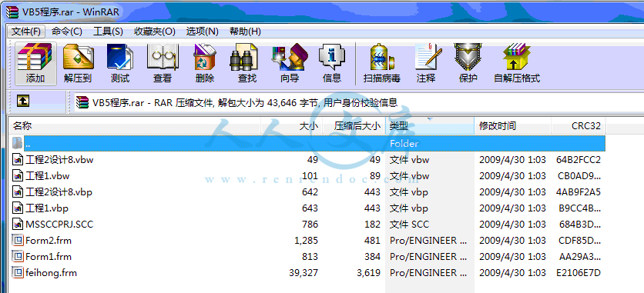Screen dimensions: 644x293
Task: Open the 收藏夹(O) menu
Action: pyautogui.click(x=154, y=32)
